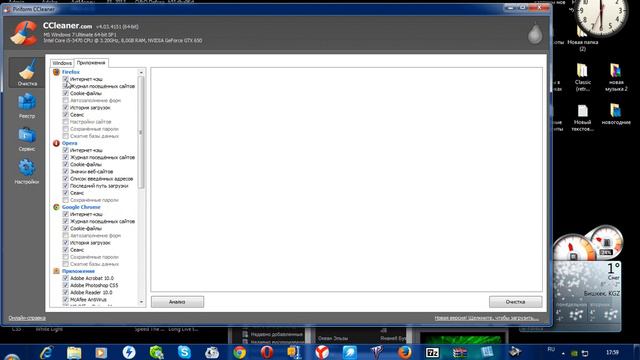Click the Приложения group icon in the list

[56, 271]
